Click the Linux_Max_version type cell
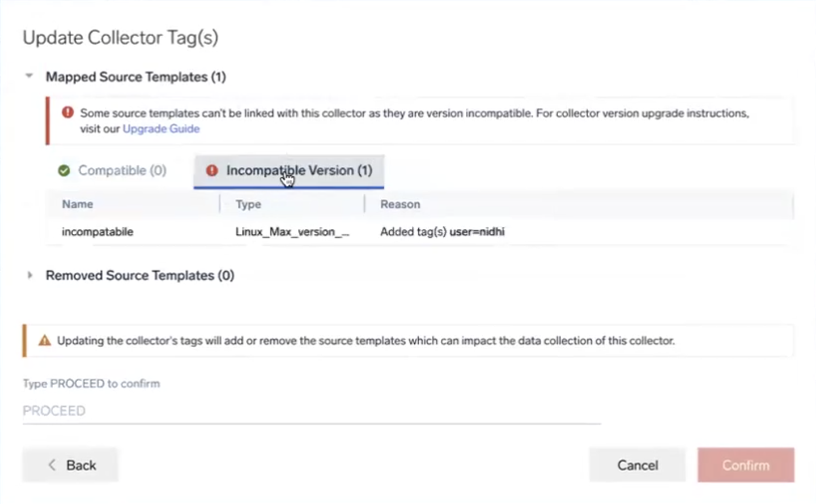The height and width of the screenshot is (504, 816). point(292,232)
